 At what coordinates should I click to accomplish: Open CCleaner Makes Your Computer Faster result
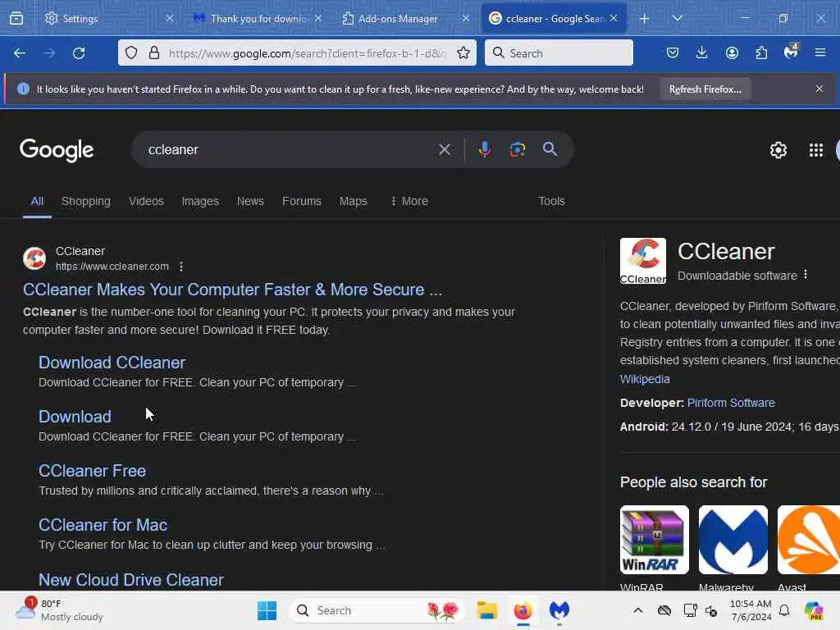click(232, 290)
